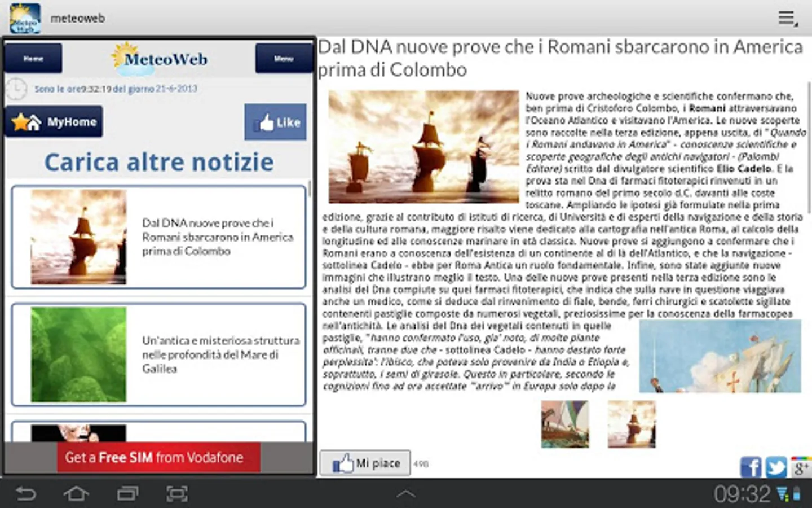Open the Mare di Galilea news card
The height and width of the screenshot is (508, 812).
coord(158,354)
